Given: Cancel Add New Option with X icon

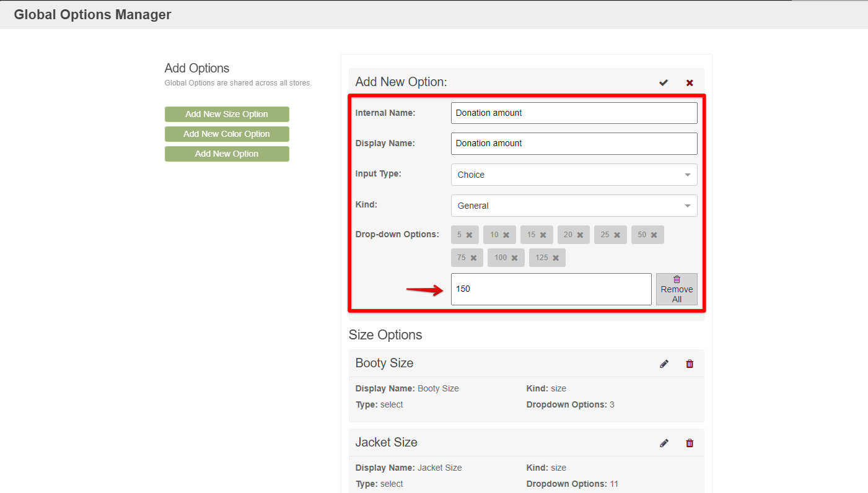Looking at the screenshot, I should click(x=690, y=82).
